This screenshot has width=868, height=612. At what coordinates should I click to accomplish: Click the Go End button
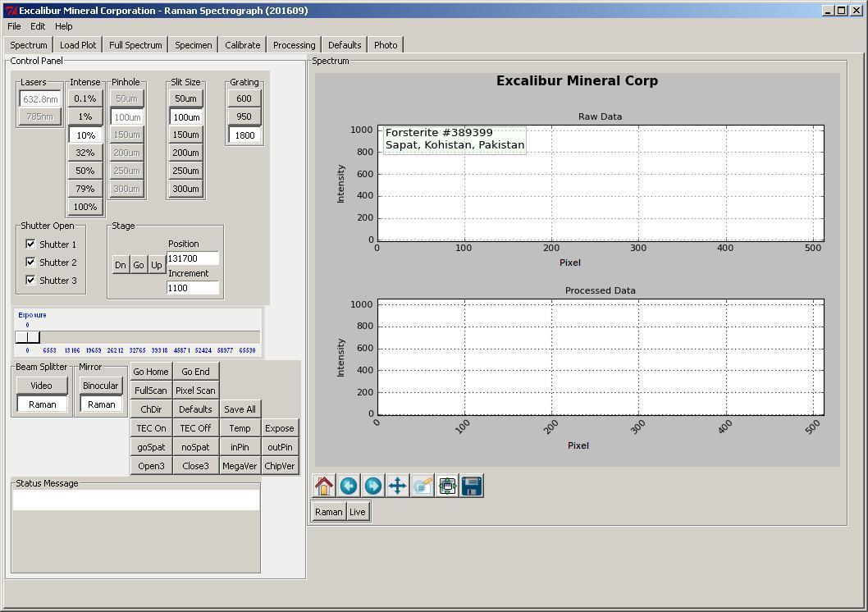click(195, 372)
